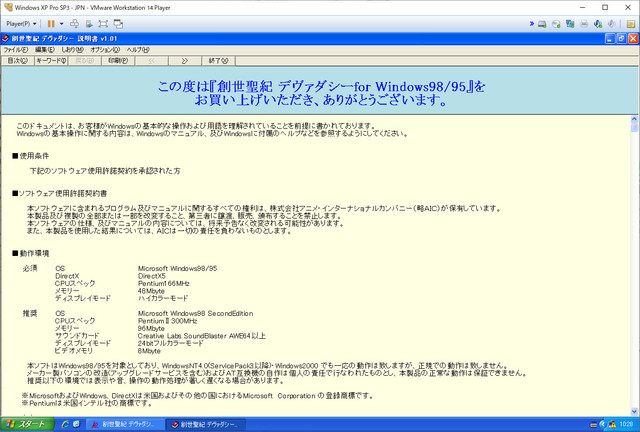Image resolution: width=640 pixels, height=432 pixels.
Task: Click the text 'DirectX5'
Action: 152,276
